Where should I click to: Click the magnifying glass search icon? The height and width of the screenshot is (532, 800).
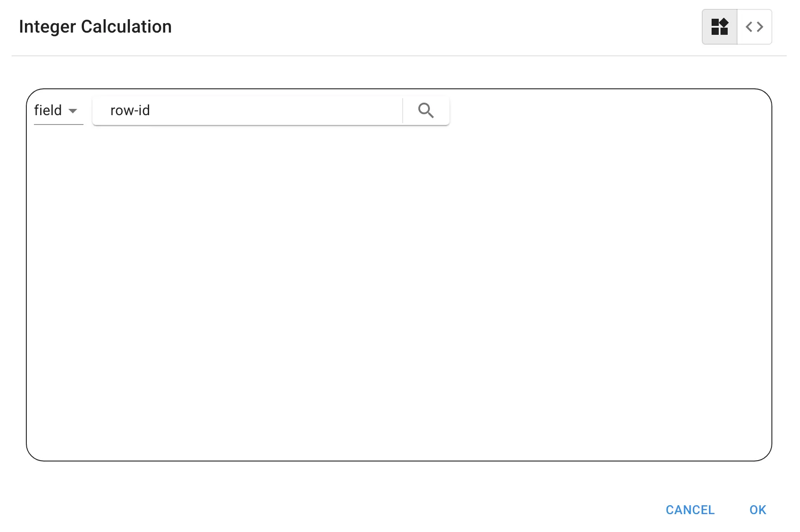(426, 110)
